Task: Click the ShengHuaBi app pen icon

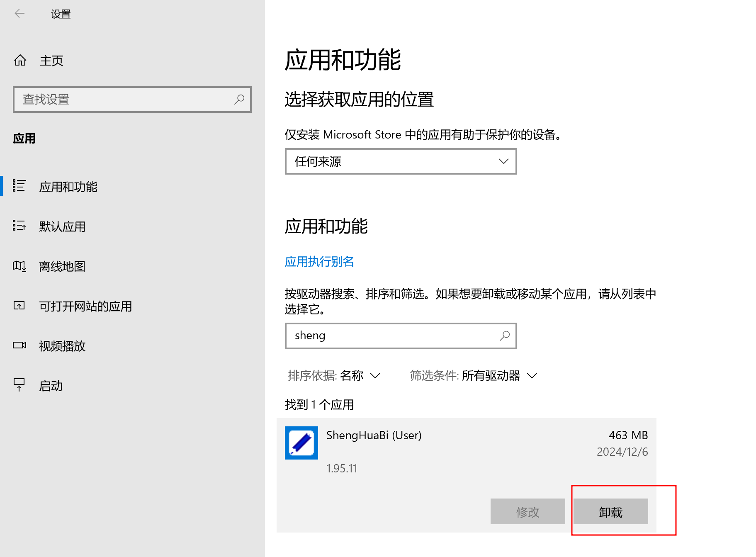Action: (x=301, y=443)
